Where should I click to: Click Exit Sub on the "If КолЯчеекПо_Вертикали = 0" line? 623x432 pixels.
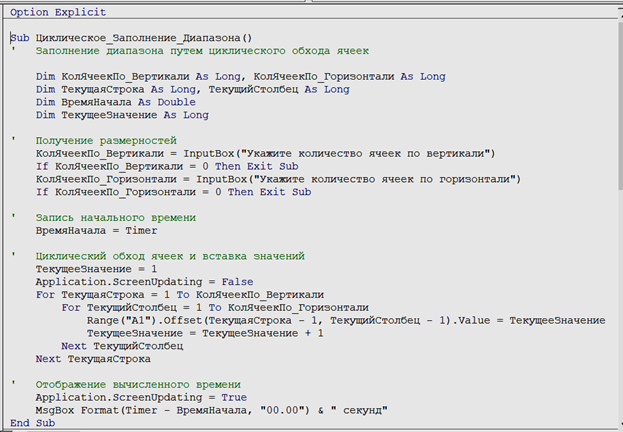point(273,167)
